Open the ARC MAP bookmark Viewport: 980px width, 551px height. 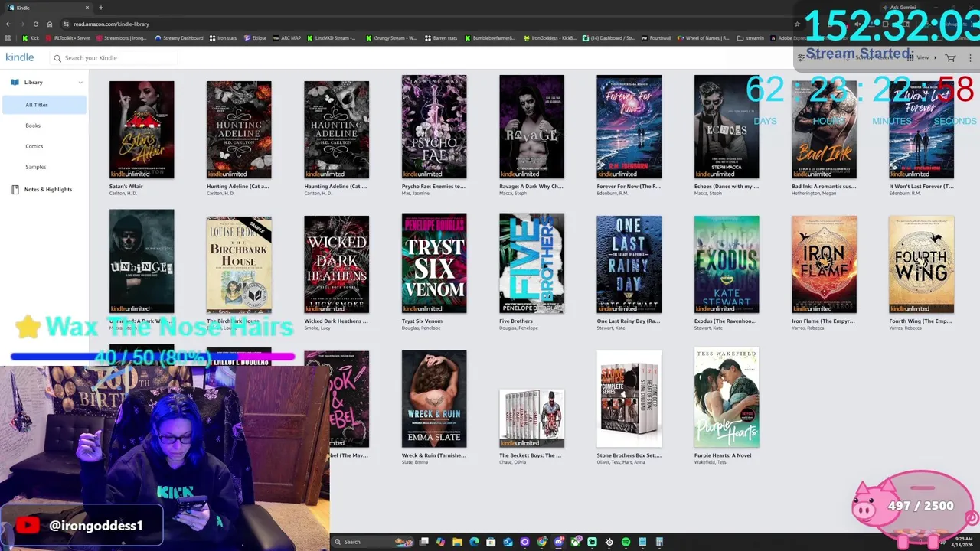pos(287,38)
